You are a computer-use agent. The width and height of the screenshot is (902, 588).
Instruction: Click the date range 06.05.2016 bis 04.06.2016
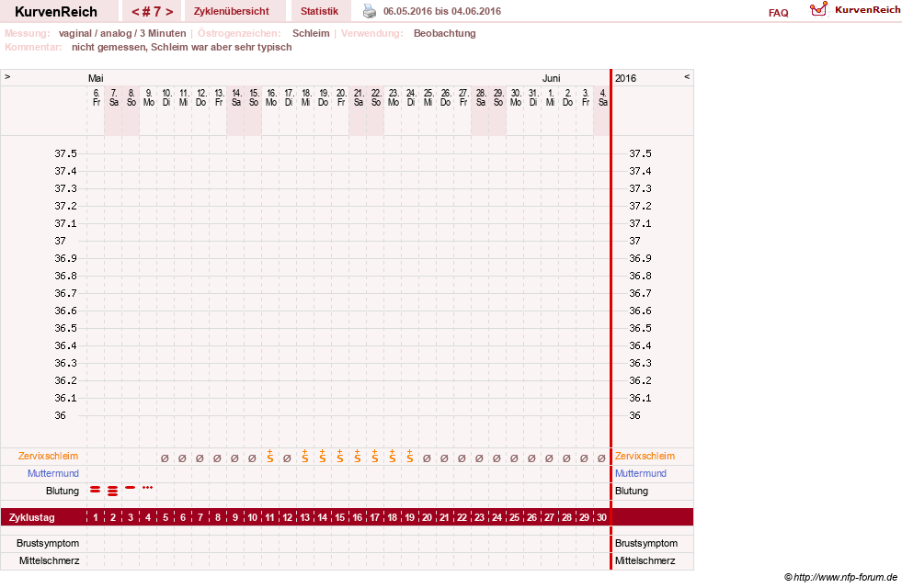pyautogui.click(x=441, y=11)
